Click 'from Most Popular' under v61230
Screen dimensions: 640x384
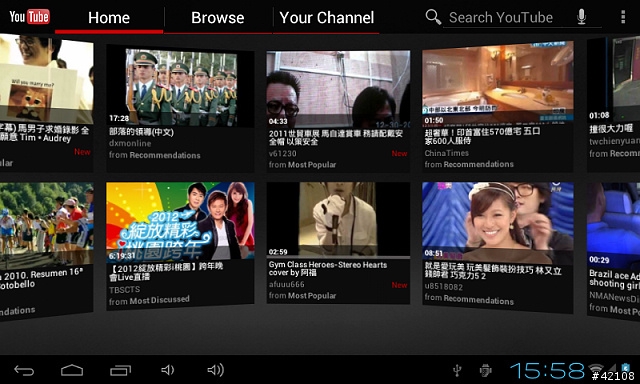point(302,164)
